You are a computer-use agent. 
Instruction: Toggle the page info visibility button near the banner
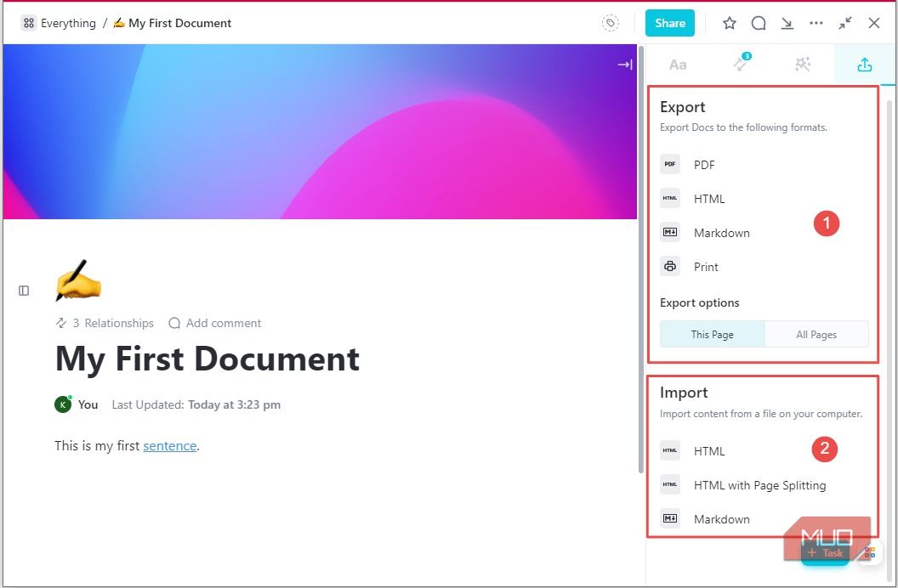click(x=611, y=23)
